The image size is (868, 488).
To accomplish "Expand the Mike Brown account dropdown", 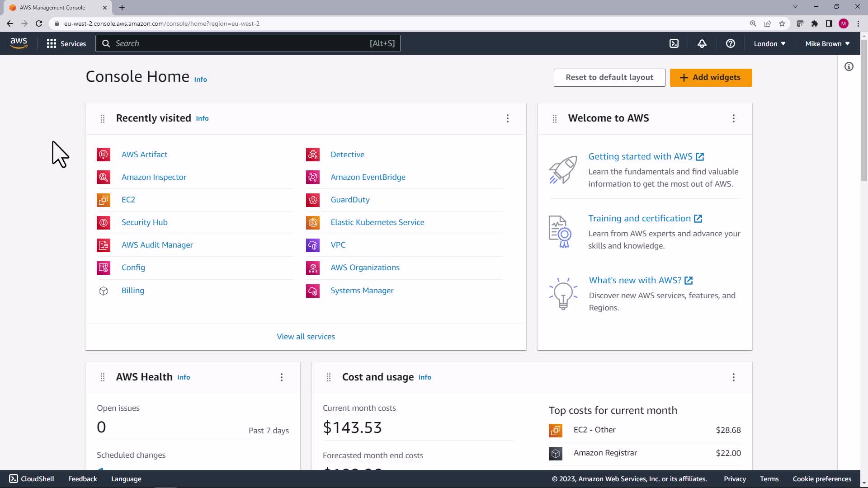I will 827,43.
